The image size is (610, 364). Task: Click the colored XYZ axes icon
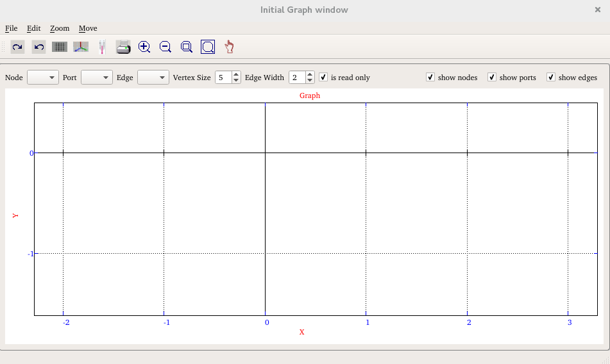pyautogui.click(x=81, y=47)
